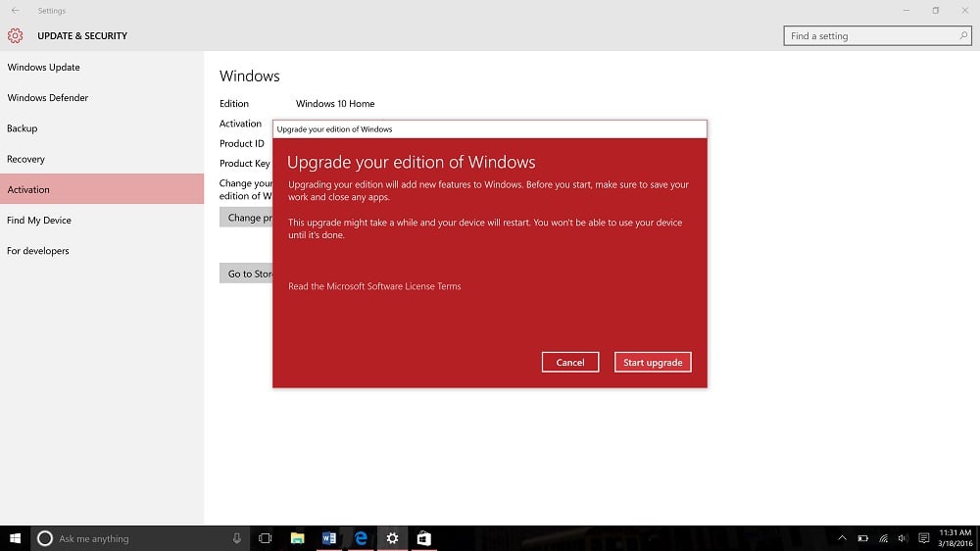Click the network Wi-Fi tray icon
The height and width of the screenshot is (551, 980).
click(883, 538)
